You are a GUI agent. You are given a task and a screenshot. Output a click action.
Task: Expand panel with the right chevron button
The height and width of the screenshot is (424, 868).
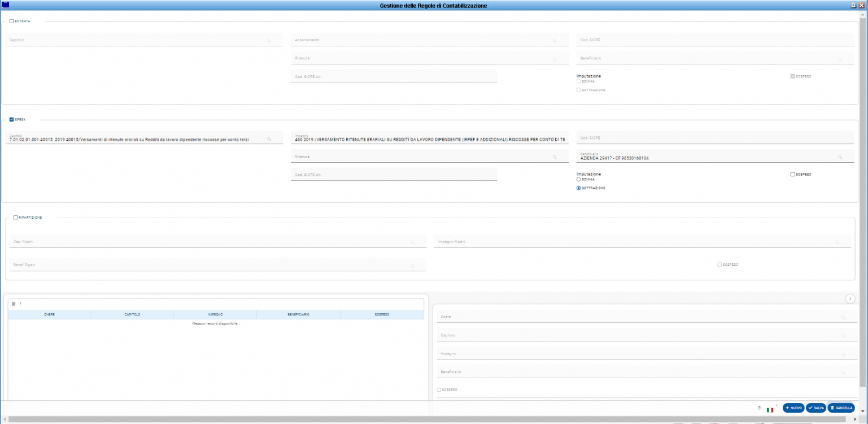[x=850, y=298]
